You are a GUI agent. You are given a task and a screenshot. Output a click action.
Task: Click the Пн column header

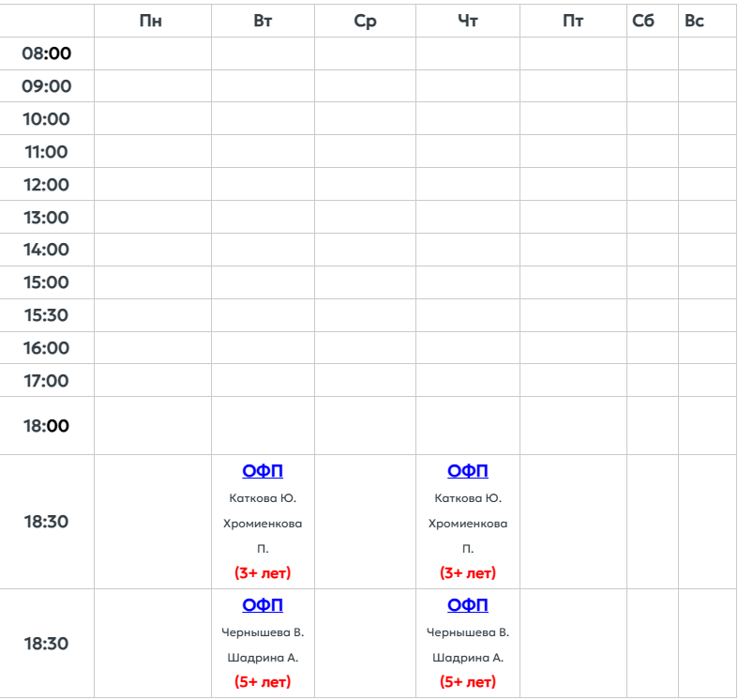pos(151,21)
